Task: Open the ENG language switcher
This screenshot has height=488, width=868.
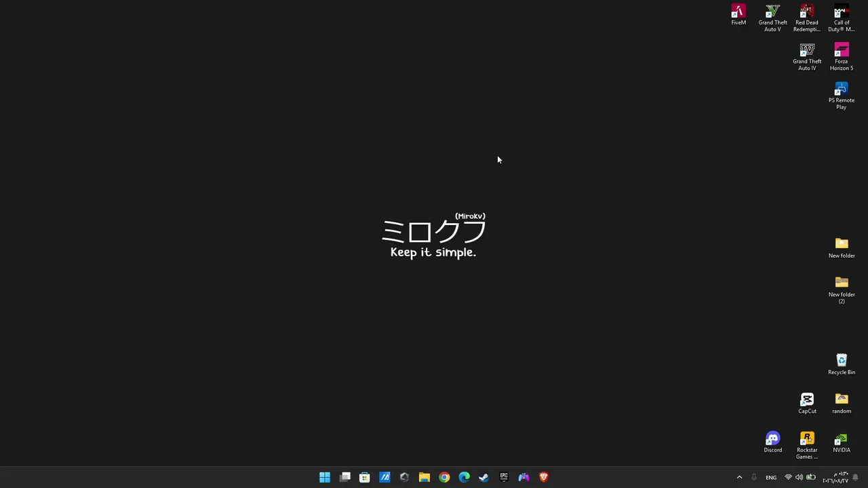Action: 771,478
